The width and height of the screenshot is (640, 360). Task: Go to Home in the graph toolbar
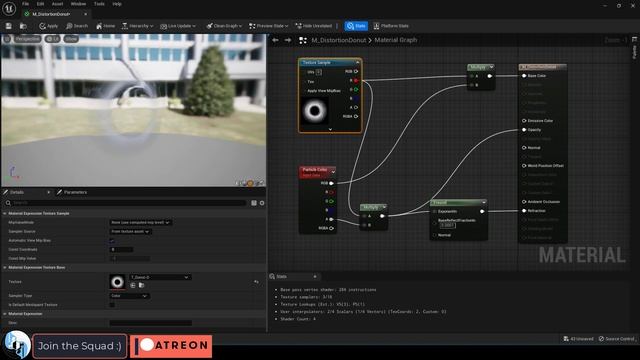[105, 26]
